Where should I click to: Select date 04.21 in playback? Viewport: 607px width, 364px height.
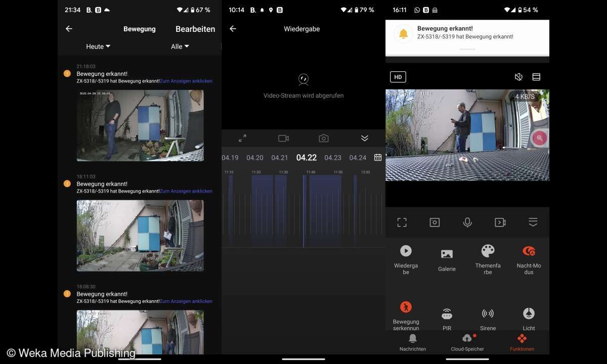coord(280,158)
